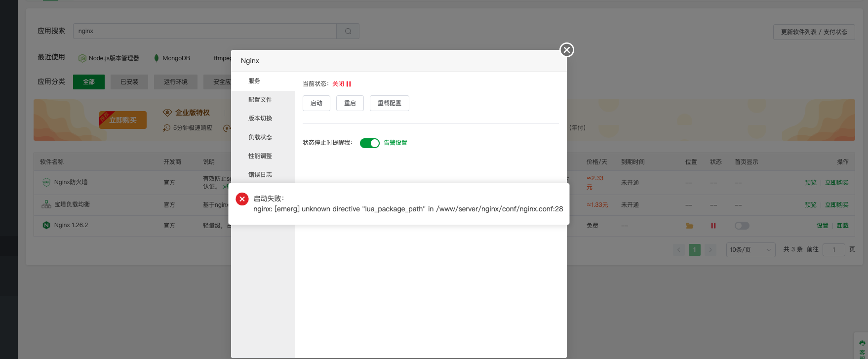This screenshot has height=359, width=868.
Task: Click the 企业版特权 diamond icon
Action: pyautogui.click(x=167, y=113)
